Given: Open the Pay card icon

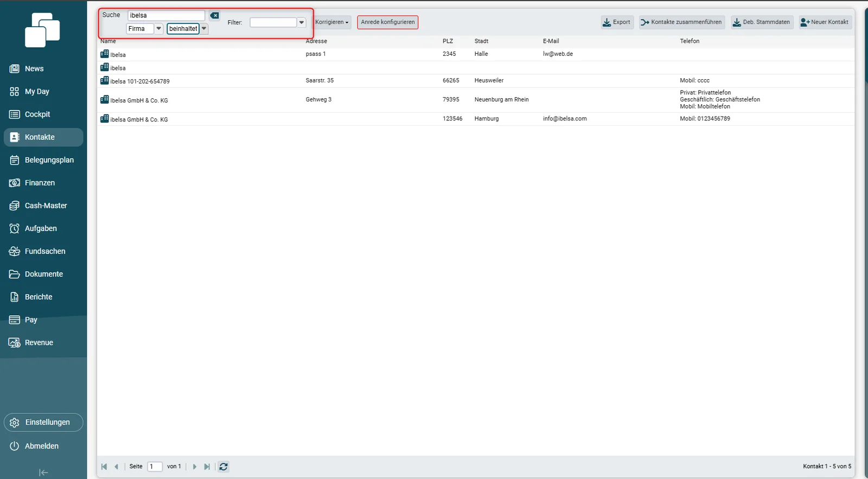Looking at the screenshot, I should pos(15,320).
